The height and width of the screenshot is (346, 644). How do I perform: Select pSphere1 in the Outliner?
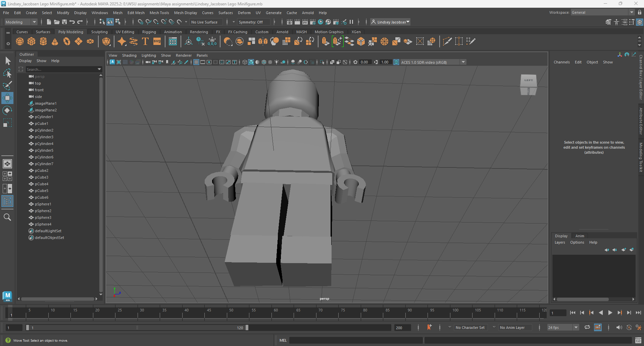pyautogui.click(x=43, y=204)
